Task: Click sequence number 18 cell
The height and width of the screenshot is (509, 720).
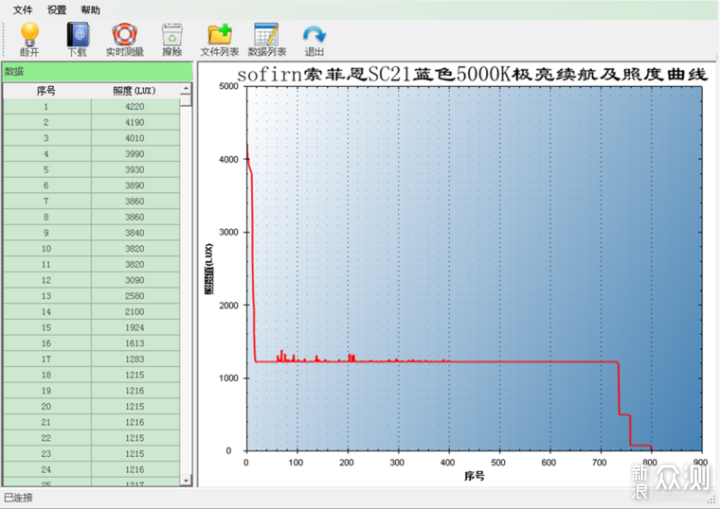Action: [46, 375]
